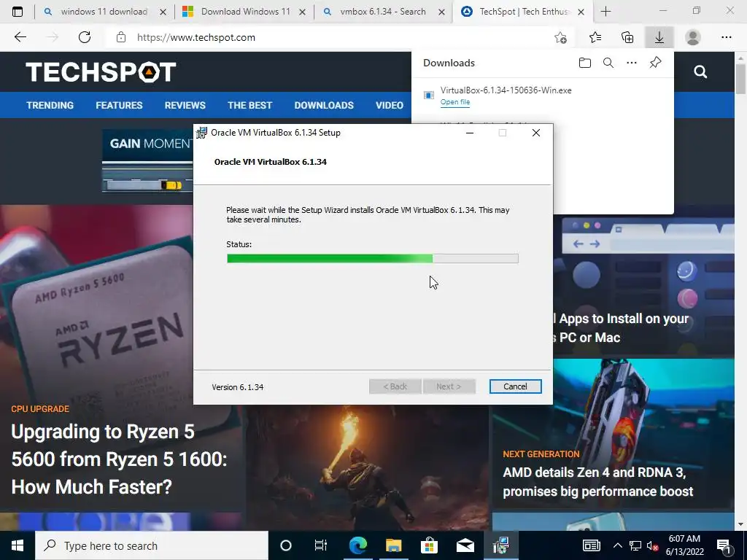Click the muted volume tray icon
Image resolution: width=747 pixels, height=560 pixels.
pos(652,546)
